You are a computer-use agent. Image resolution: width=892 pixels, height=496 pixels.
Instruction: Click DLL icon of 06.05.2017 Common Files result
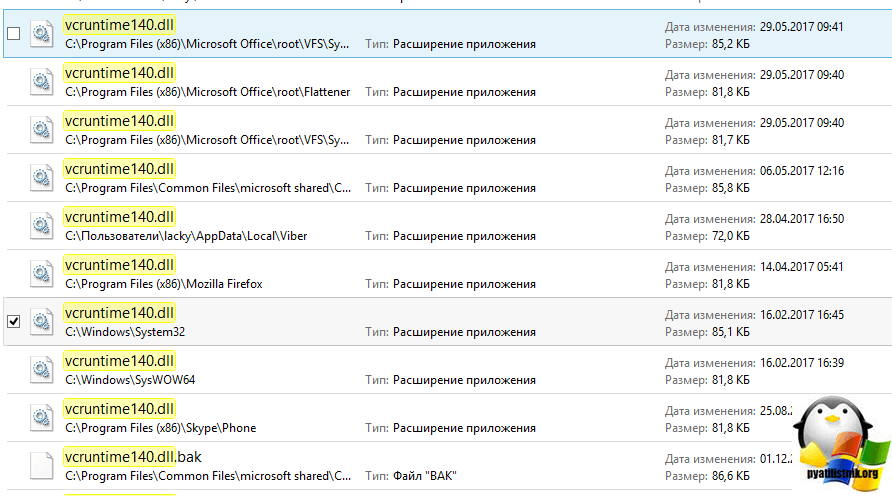42,178
